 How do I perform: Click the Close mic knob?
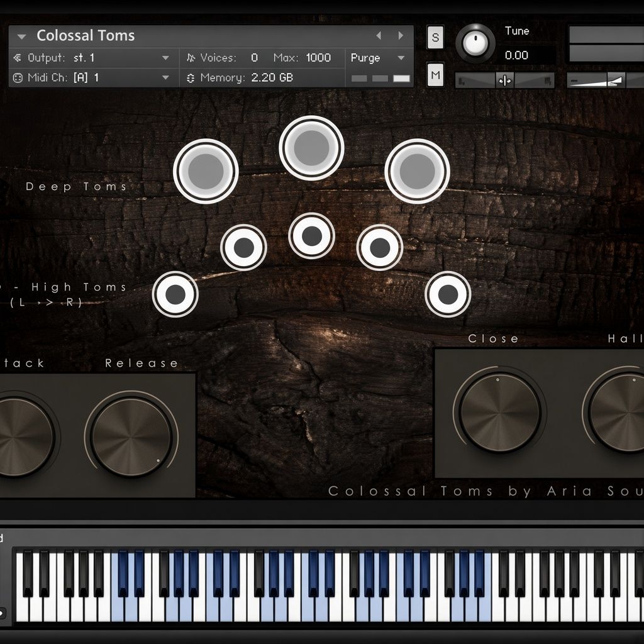click(x=500, y=412)
